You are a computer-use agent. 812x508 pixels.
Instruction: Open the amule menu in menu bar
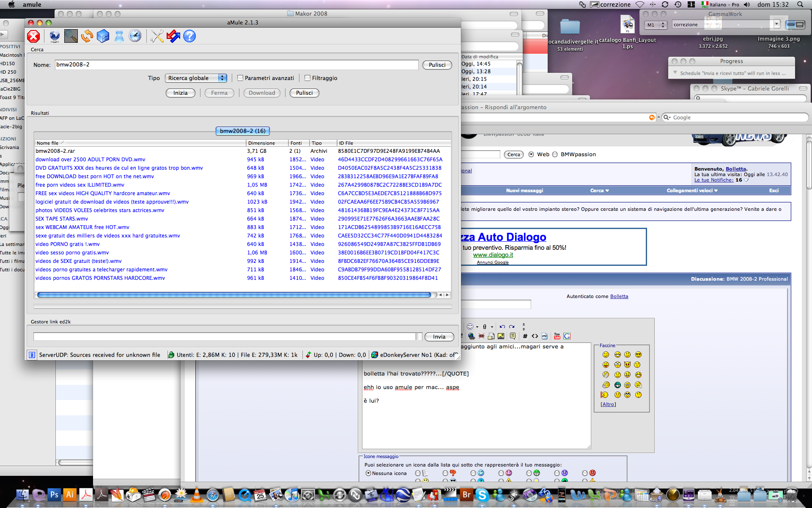pos(32,5)
